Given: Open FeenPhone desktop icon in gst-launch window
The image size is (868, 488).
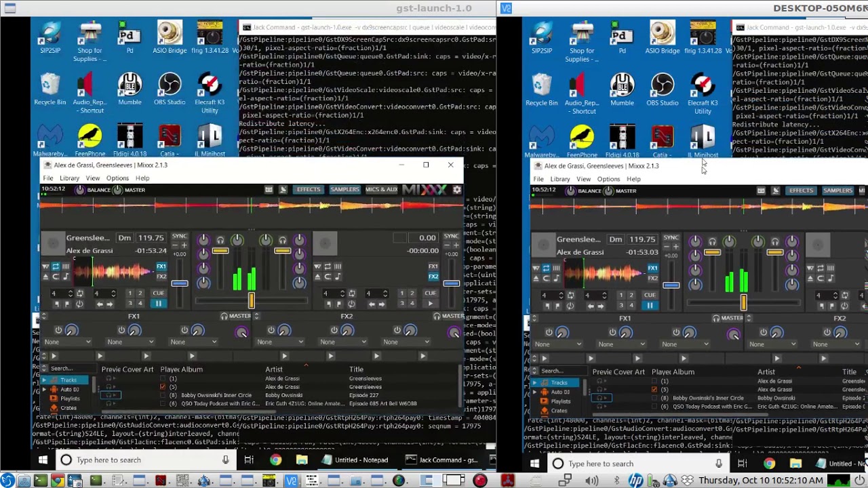Looking at the screenshot, I should [x=90, y=141].
